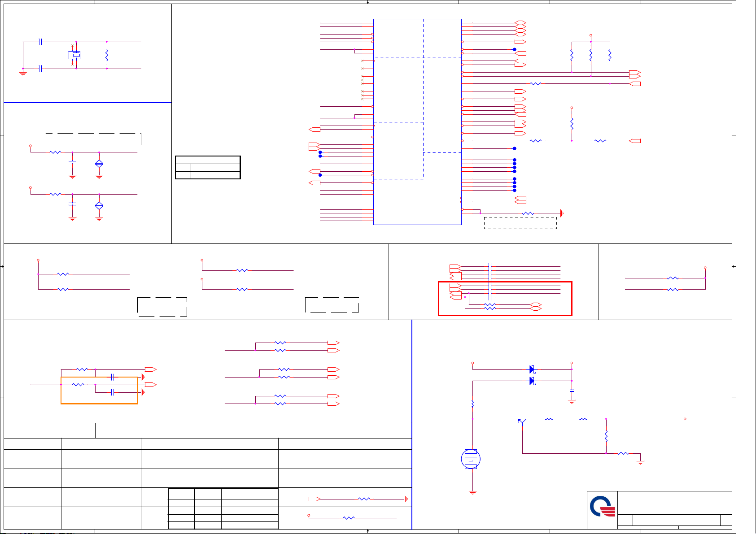Select the middle of three pull-up resistors

[x=591, y=55]
